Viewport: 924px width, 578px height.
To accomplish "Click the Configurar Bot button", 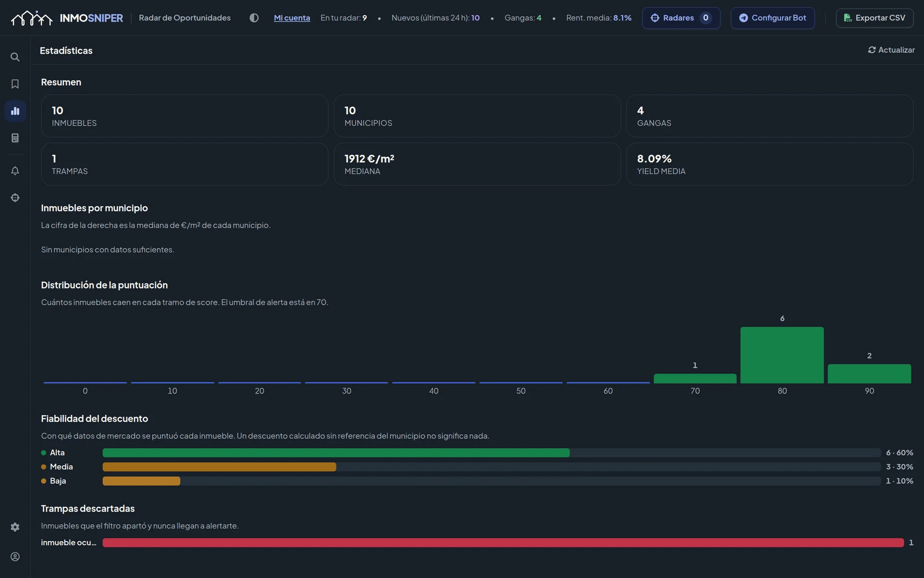I will pos(772,18).
